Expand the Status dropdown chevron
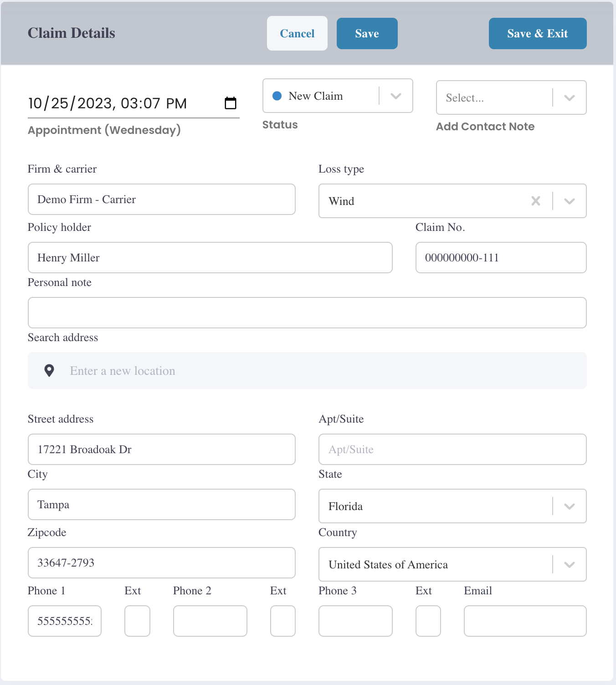The height and width of the screenshot is (685, 616). 396,96
